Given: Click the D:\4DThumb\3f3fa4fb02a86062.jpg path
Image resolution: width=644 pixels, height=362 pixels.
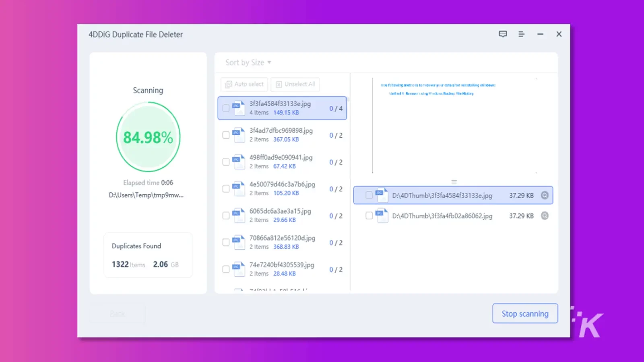Looking at the screenshot, I should [x=442, y=216].
